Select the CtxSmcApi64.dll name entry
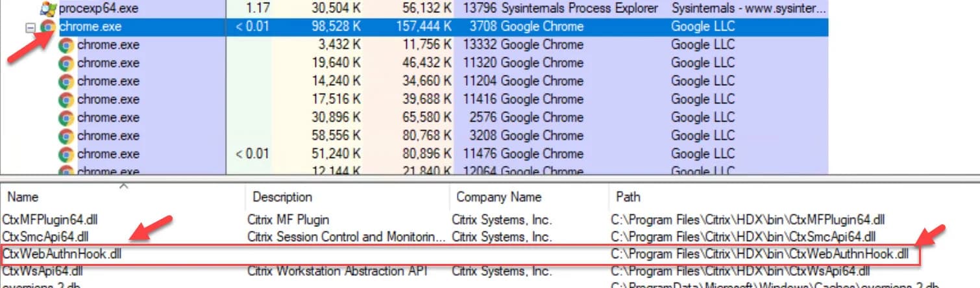Viewport: 980px width, 288px height. pyautogui.click(x=45, y=237)
